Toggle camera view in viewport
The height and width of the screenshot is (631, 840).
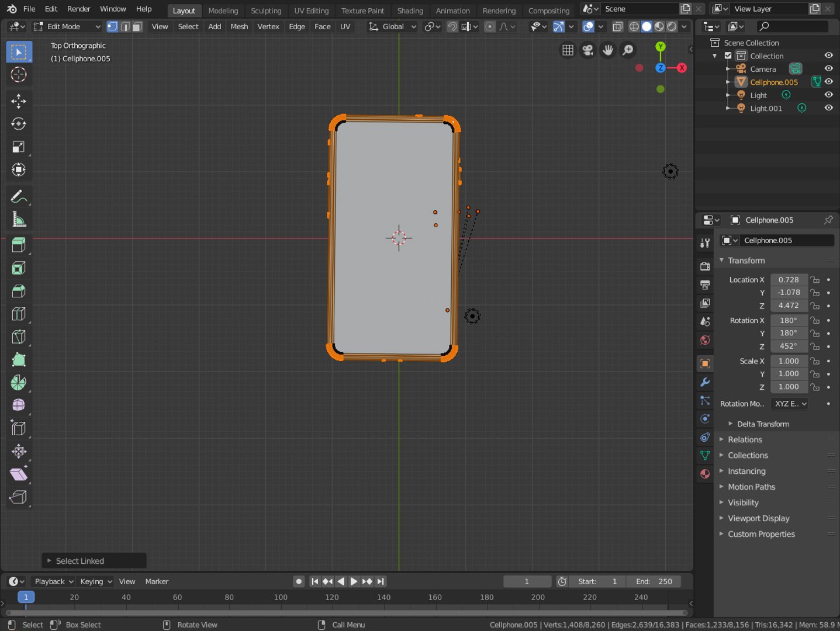click(x=587, y=50)
